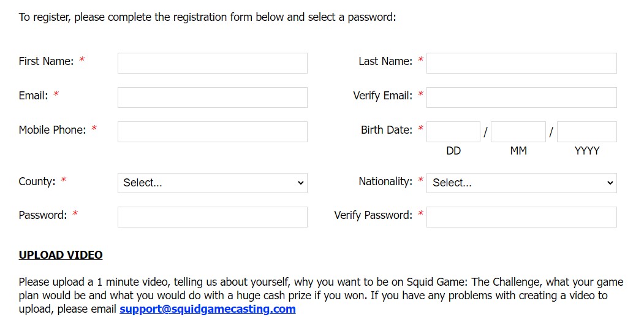Click the Last Name text box
644x317 pixels.
pyautogui.click(x=521, y=63)
